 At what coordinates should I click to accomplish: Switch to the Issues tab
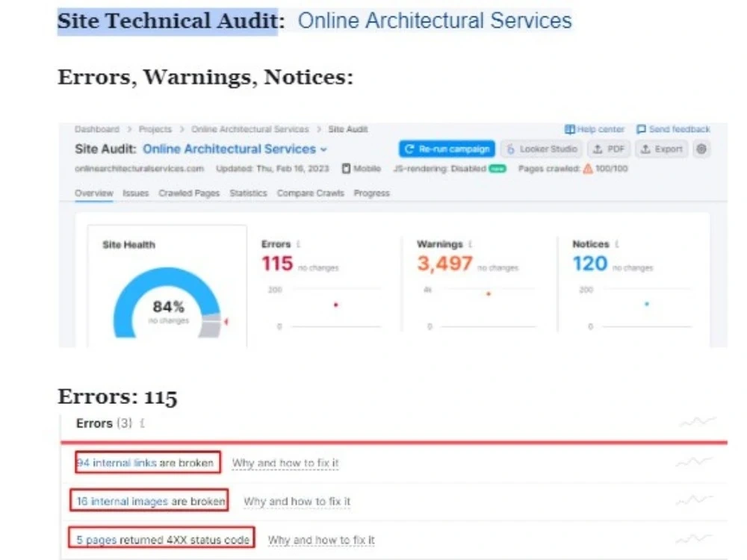(136, 193)
